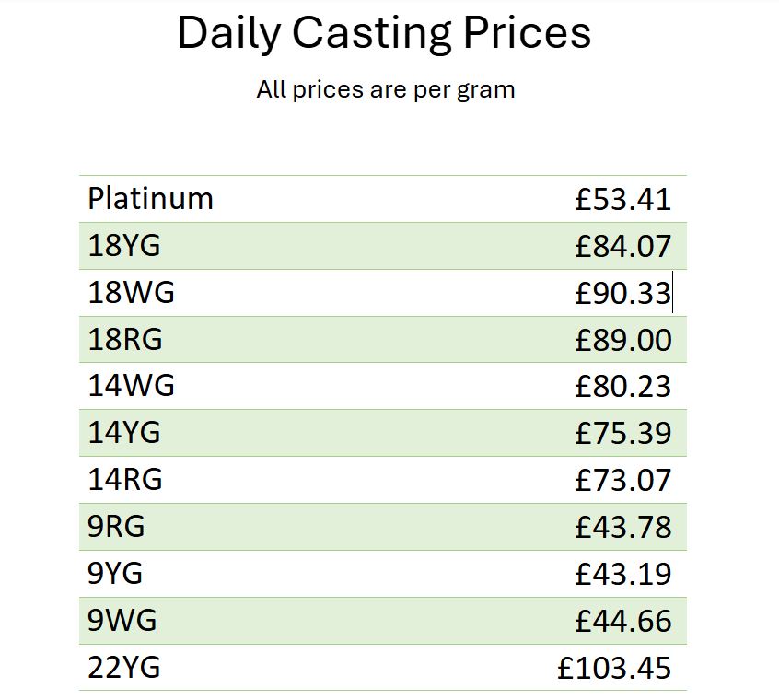Select the Platinum label cell

tap(150, 199)
